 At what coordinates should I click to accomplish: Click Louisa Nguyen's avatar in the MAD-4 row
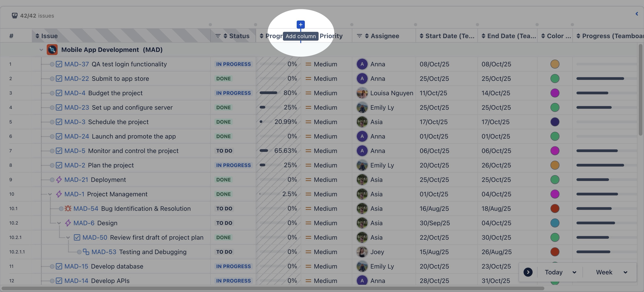pos(362,93)
